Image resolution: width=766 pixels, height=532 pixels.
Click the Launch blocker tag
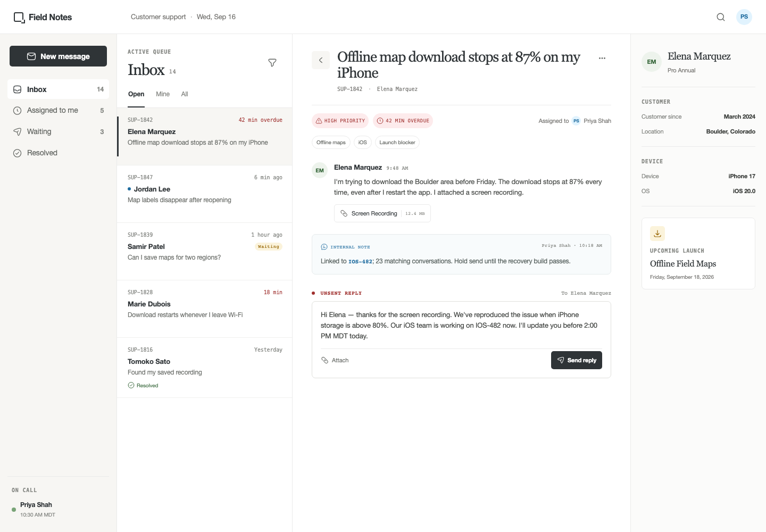coord(397,143)
